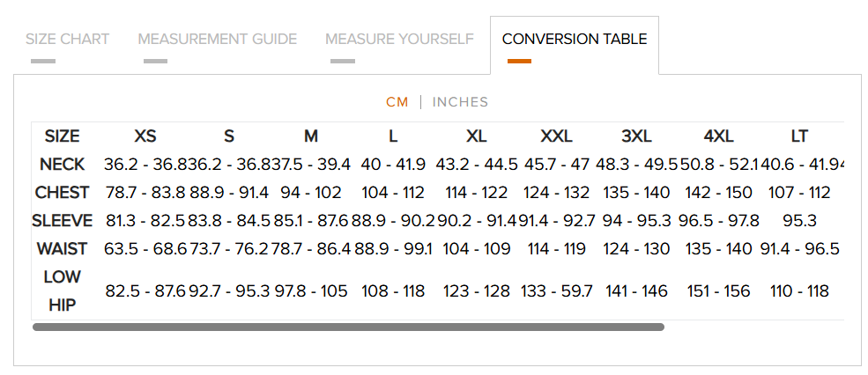Click the horizontal scrollbar under the table
The width and height of the screenshot is (868, 375).
tap(348, 327)
